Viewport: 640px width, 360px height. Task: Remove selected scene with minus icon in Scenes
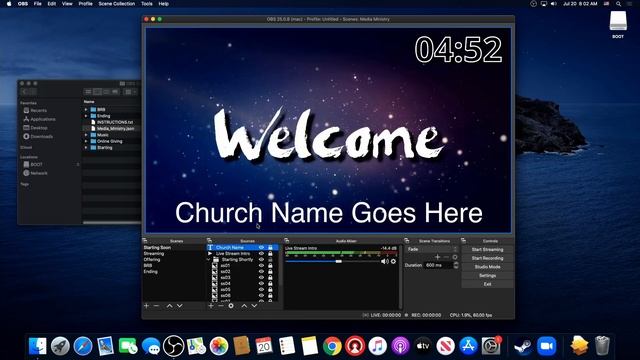(156, 306)
